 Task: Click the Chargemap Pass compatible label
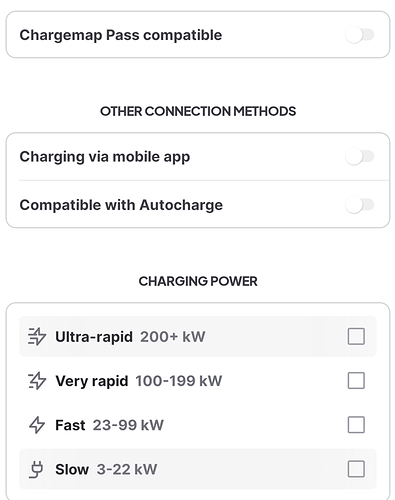121,35
